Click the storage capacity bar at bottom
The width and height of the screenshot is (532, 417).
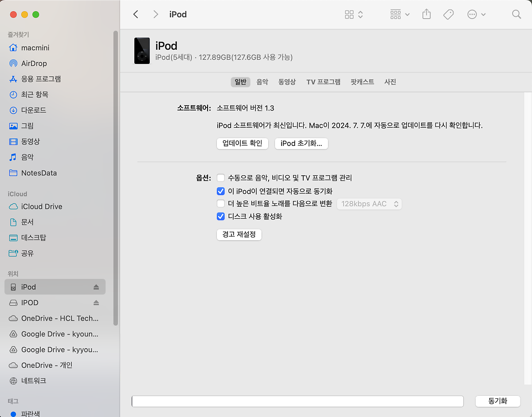(x=297, y=401)
